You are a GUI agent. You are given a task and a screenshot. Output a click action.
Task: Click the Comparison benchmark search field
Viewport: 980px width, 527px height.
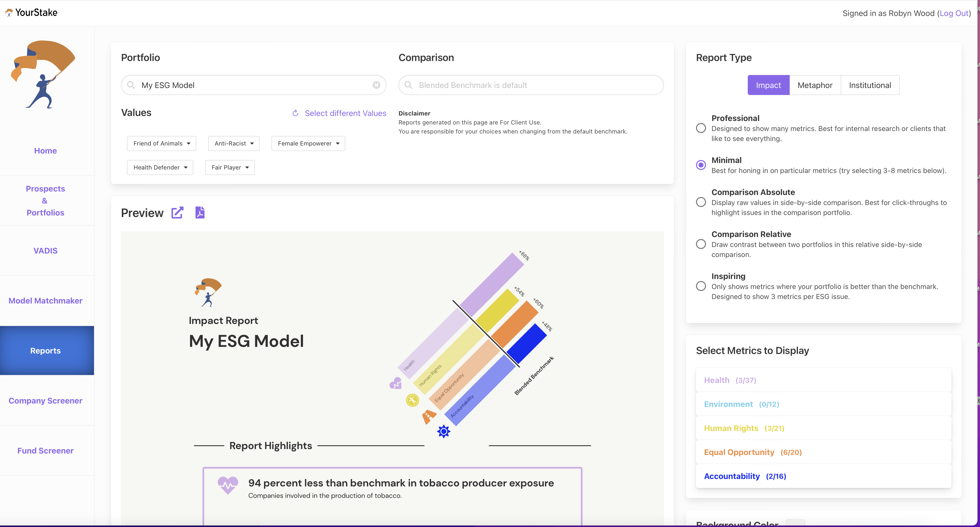pos(531,85)
